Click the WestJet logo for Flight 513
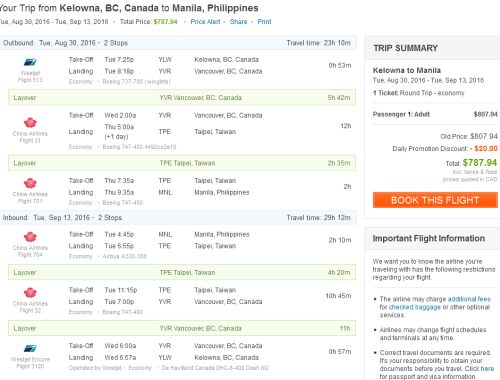This screenshot has height=380, width=500. tap(30, 62)
